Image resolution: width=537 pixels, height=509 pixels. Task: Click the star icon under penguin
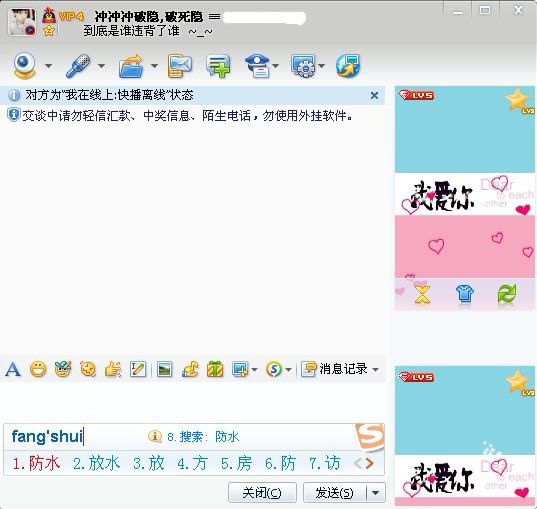(49, 31)
